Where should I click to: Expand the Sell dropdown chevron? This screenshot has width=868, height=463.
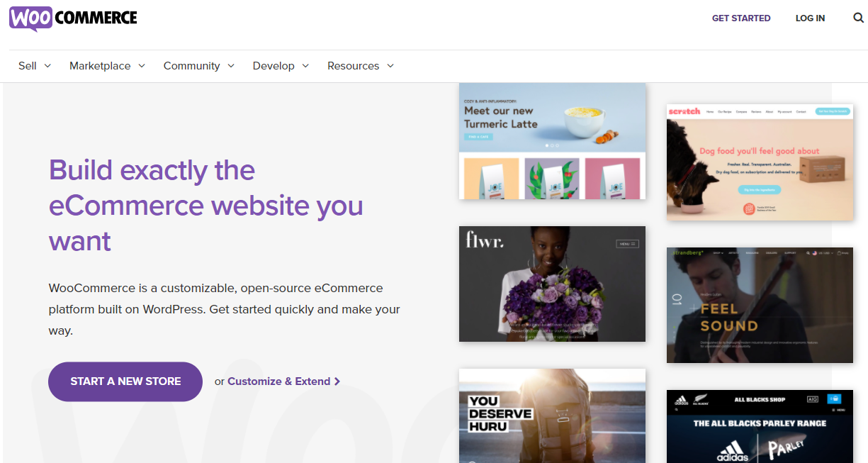click(47, 66)
